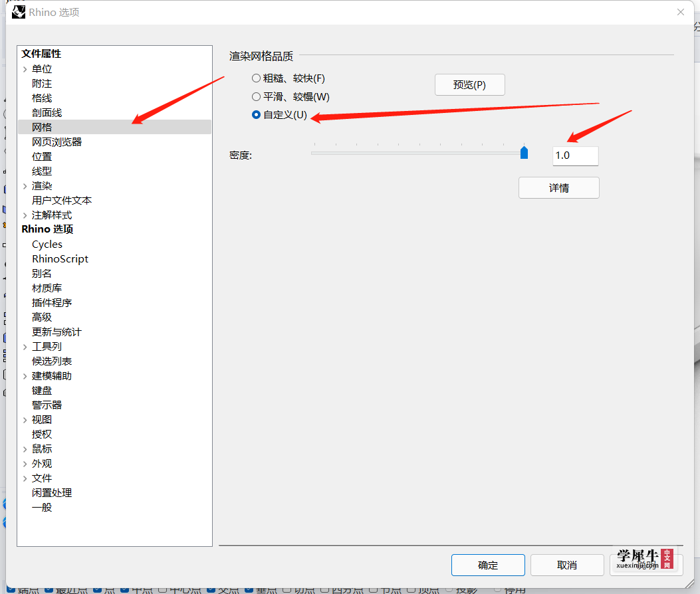
Task: Click the 文件属性 tree heading
Action: (x=41, y=54)
